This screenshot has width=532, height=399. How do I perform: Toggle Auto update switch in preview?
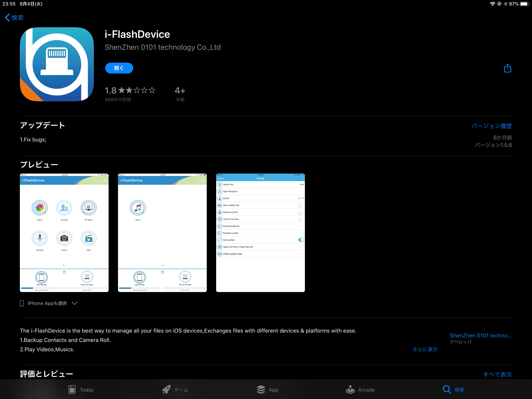coord(301,240)
